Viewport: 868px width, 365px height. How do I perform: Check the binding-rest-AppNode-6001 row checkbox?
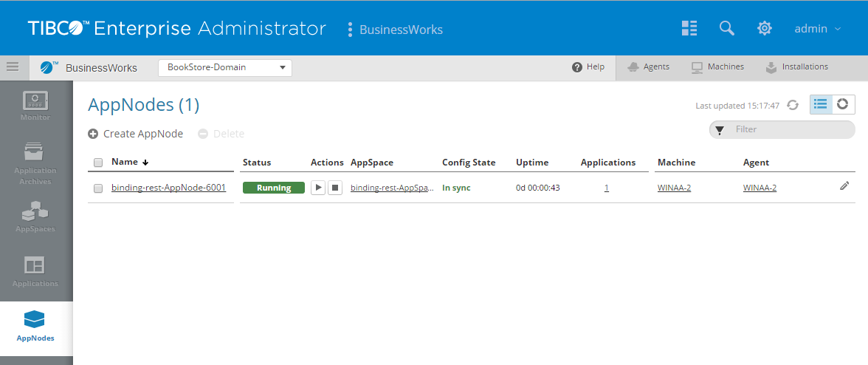click(99, 188)
